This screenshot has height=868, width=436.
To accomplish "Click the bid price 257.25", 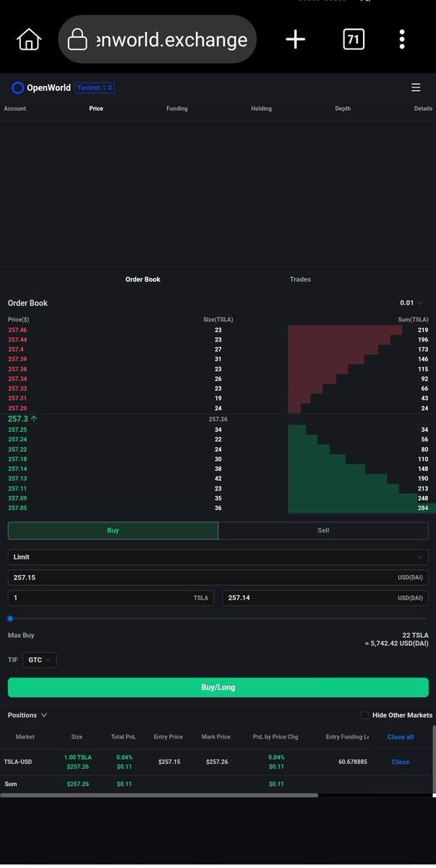I will (x=17, y=430).
